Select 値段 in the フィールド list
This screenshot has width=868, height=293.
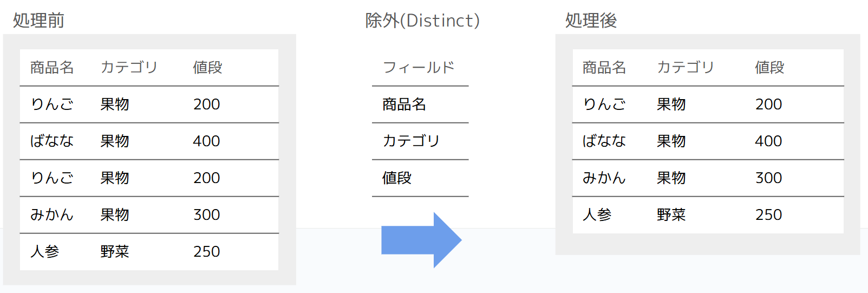click(397, 178)
